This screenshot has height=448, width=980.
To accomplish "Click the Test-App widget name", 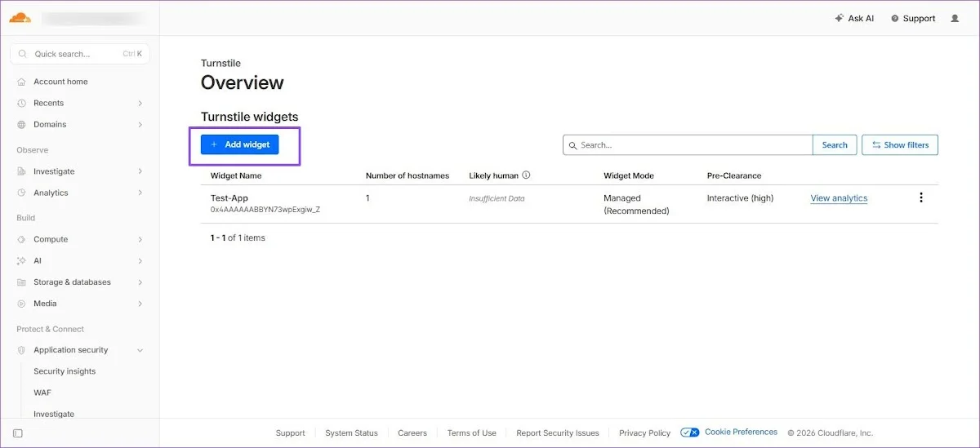I will [x=229, y=198].
